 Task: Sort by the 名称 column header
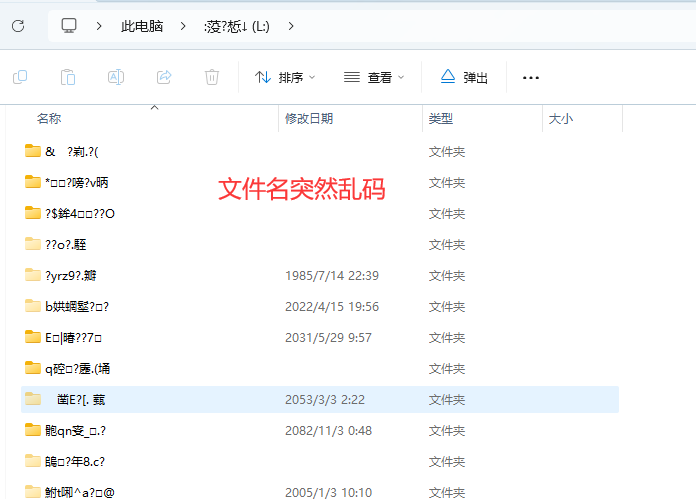49,119
